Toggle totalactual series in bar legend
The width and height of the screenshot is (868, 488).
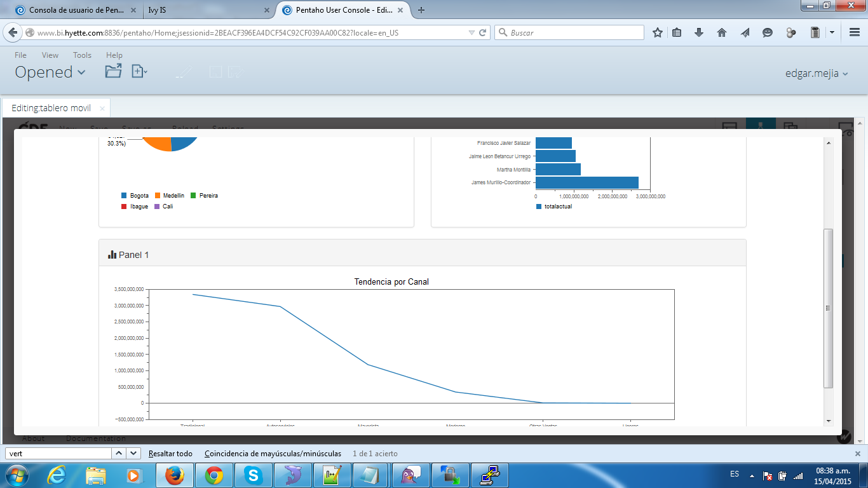[x=555, y=207]
